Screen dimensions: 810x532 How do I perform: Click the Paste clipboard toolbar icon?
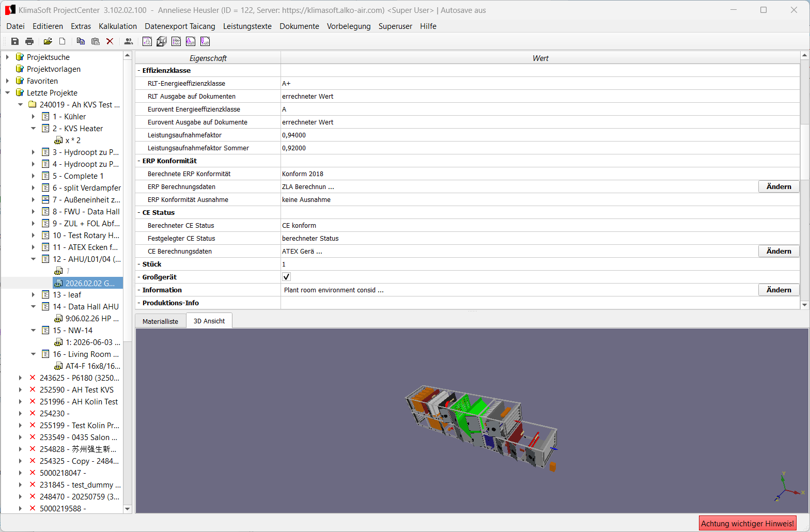point(95,41)
